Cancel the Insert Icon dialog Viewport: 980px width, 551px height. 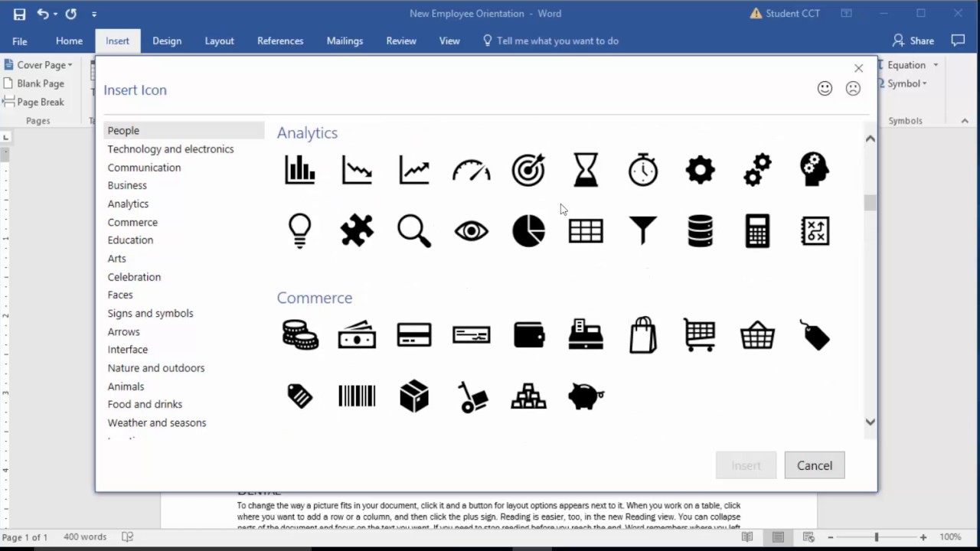coord(814,465)
